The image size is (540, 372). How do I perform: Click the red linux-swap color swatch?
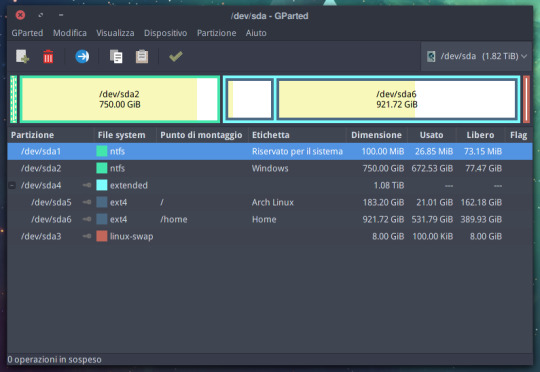coord(102,236)
